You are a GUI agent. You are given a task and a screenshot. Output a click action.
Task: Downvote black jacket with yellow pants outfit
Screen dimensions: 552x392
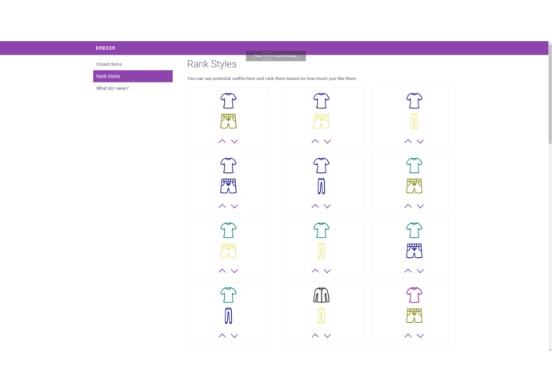coord(327,336)
